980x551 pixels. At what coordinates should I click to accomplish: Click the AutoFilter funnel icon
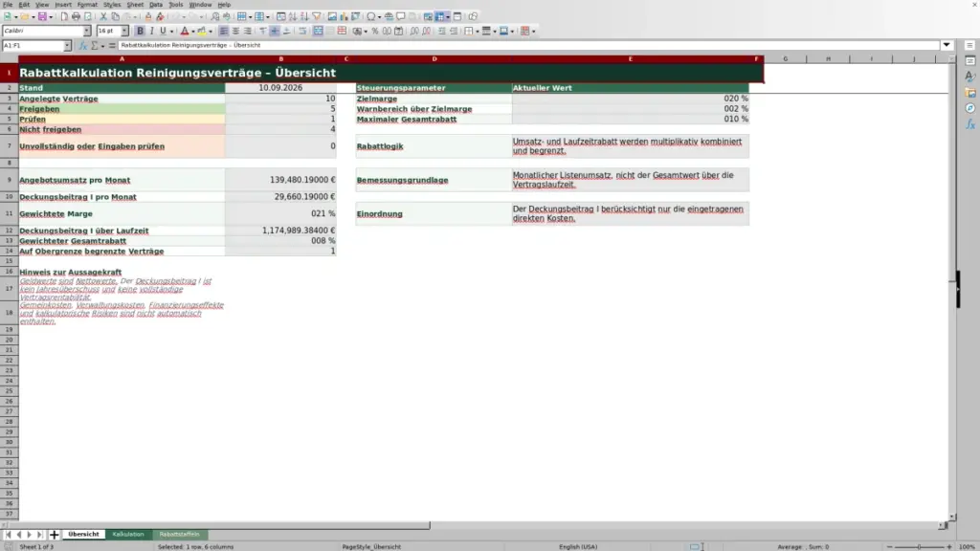[x=316, y=16]
